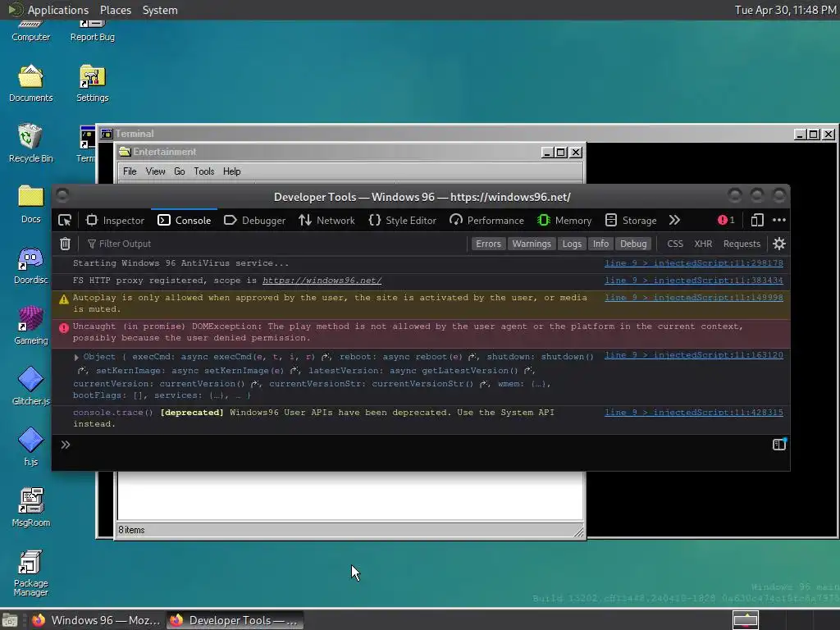Open the Debugger tab
Image resolution: width=840 pixels, height=630 pixels.
[254, 220]
